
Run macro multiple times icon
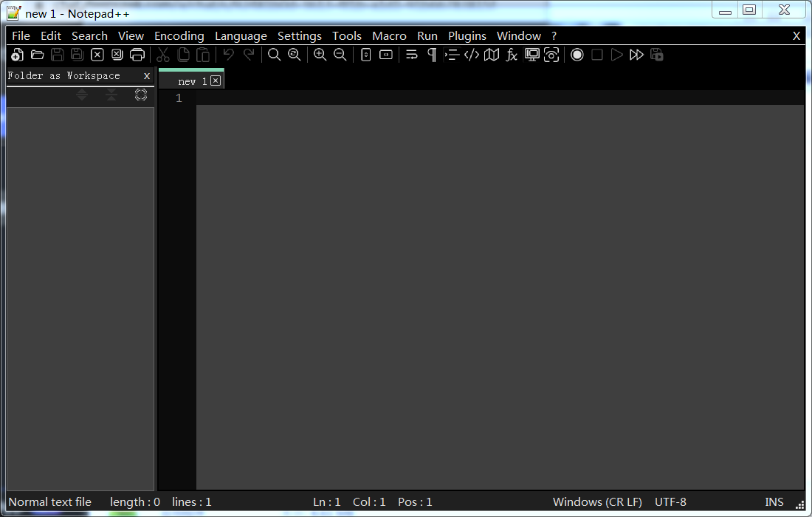[636, 55]
